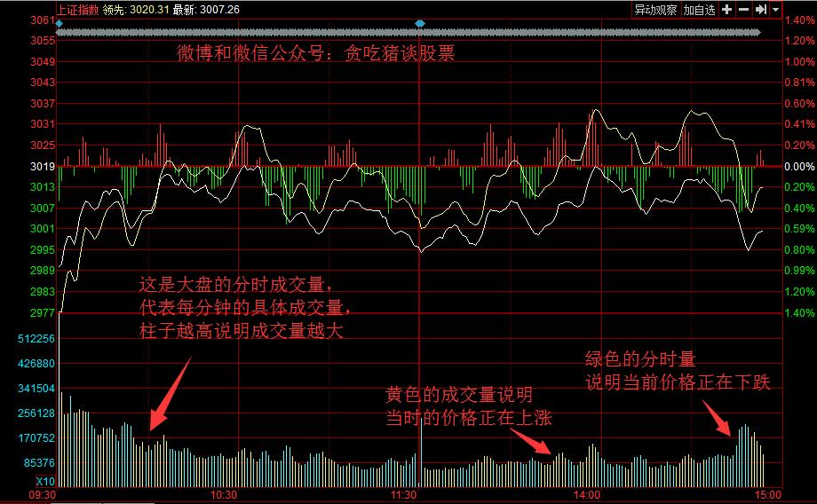Viewport: 817px width, 504px height.
Task: Select the 3013 price axis label
Action: click(43, 187)
